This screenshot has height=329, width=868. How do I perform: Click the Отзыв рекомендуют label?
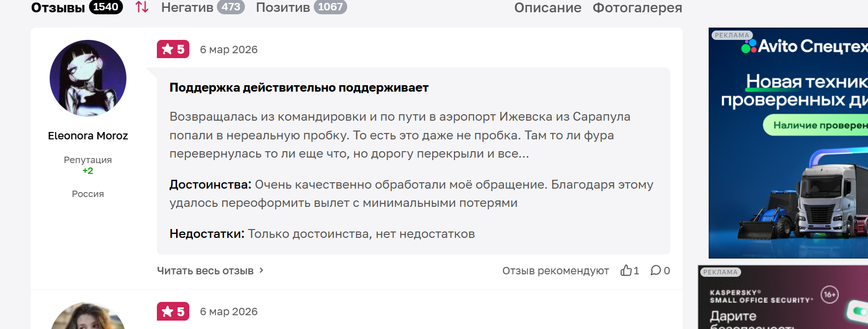(x=555, y=270)
